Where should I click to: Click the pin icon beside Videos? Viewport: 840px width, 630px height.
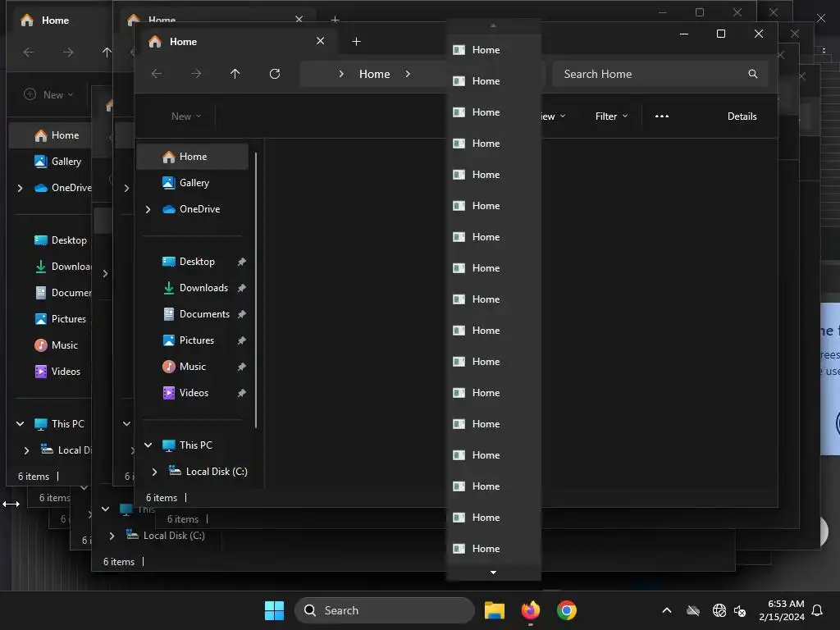[242, 393]
